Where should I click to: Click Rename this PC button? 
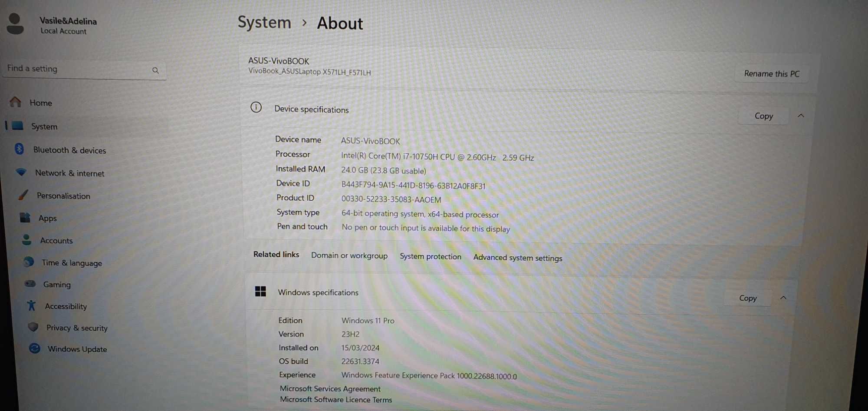click(772, 74)
